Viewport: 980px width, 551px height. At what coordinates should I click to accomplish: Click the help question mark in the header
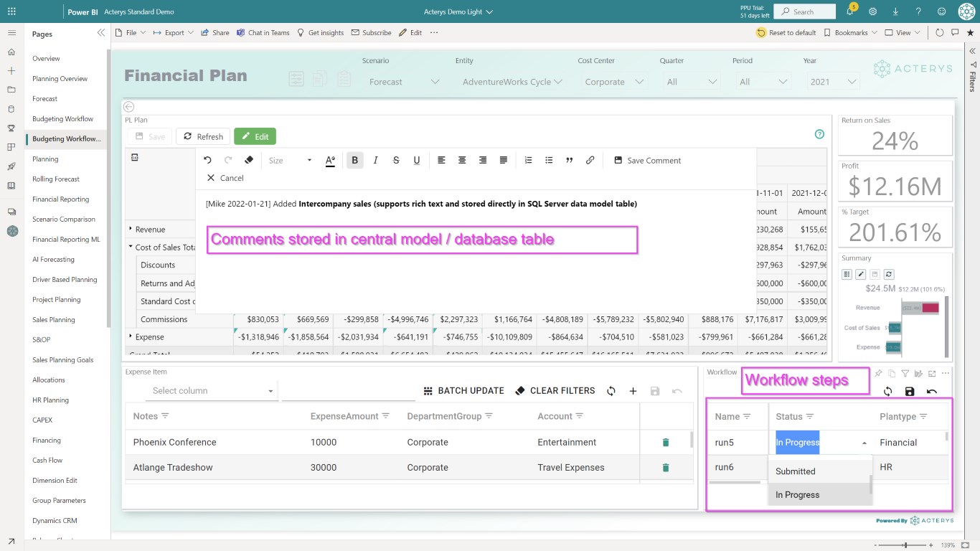pyautogui.click(x=918, y=11)
